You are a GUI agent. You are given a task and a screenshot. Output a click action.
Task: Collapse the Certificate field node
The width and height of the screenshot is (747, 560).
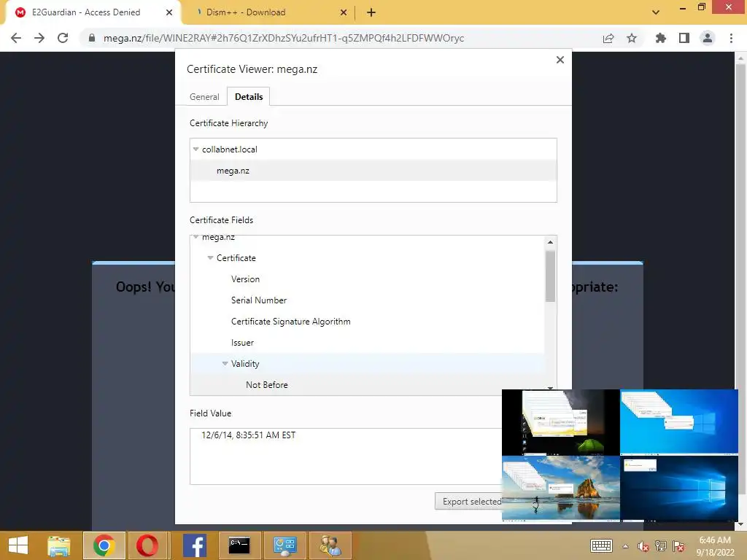pyautogui.click(x=210, y=257)
